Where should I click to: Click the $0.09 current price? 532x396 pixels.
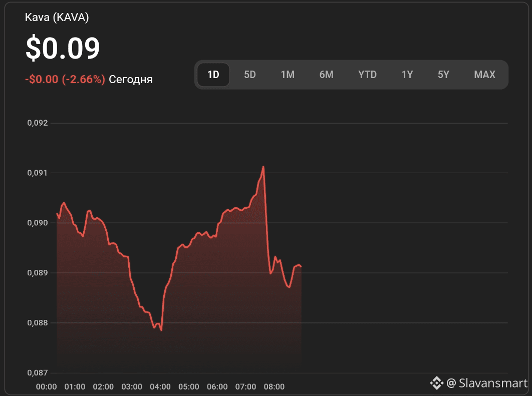(63, 48)
